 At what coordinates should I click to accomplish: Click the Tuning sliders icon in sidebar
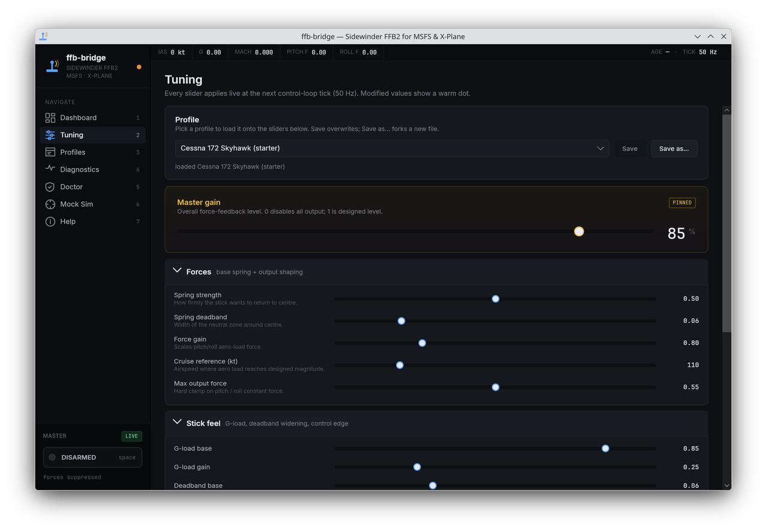tap(50, 135)
